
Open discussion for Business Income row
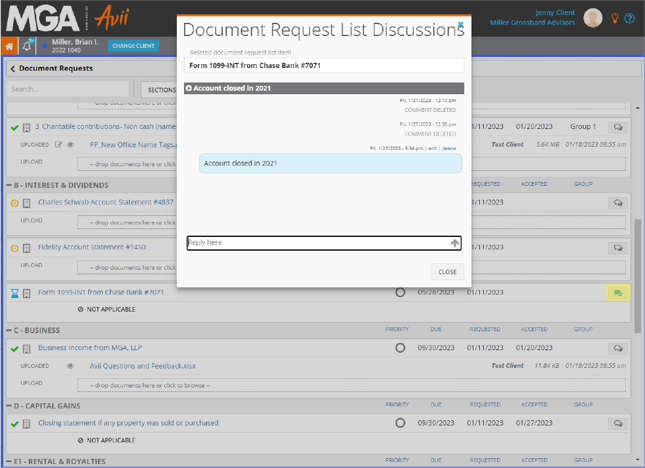click(618, 348)
